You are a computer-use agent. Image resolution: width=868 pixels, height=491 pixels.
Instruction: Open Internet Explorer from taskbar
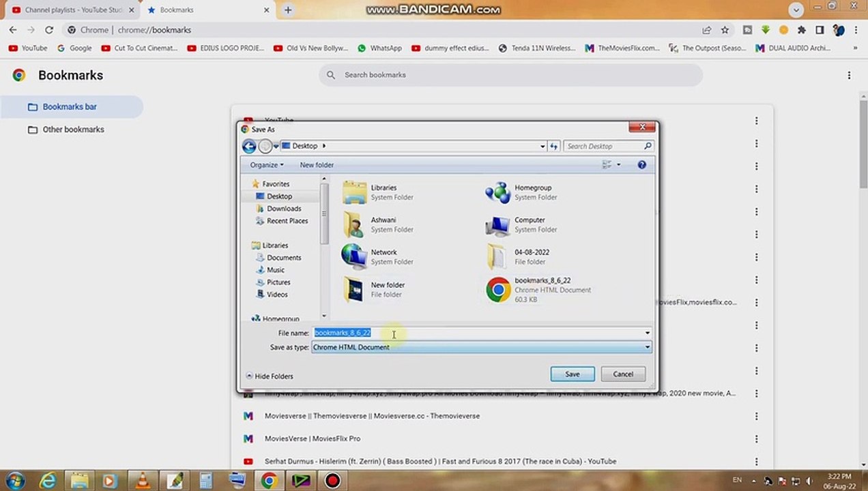tap(48, 480)
